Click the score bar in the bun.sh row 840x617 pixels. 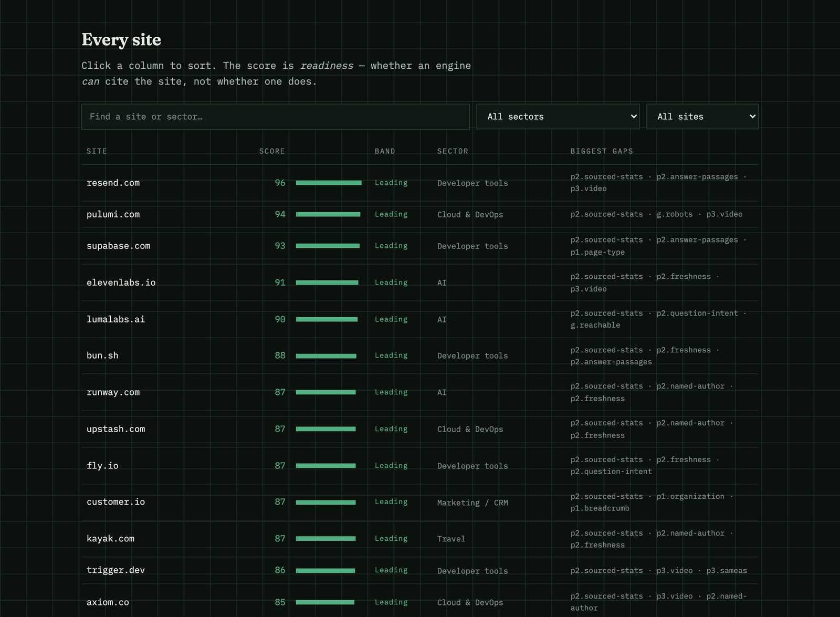326,356
